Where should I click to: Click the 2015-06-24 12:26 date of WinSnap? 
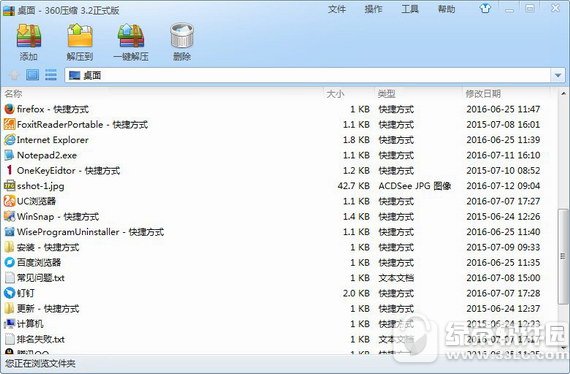coord(503,216)
